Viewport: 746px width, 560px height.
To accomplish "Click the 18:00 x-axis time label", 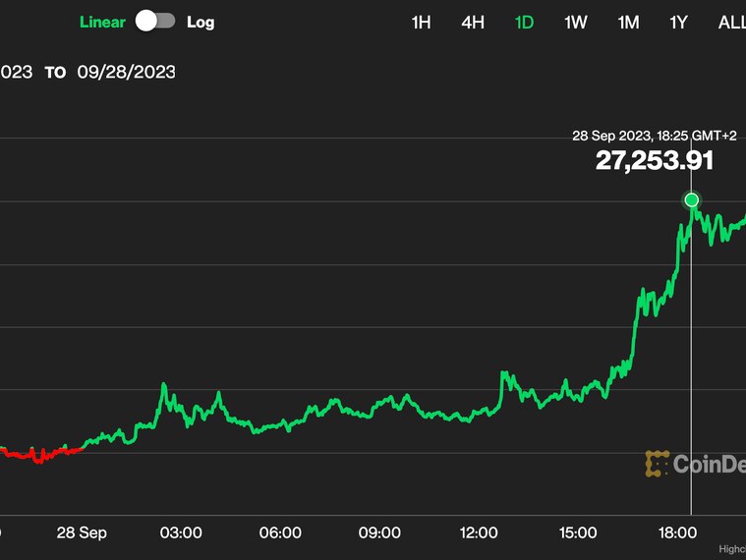I will (678, 532).
